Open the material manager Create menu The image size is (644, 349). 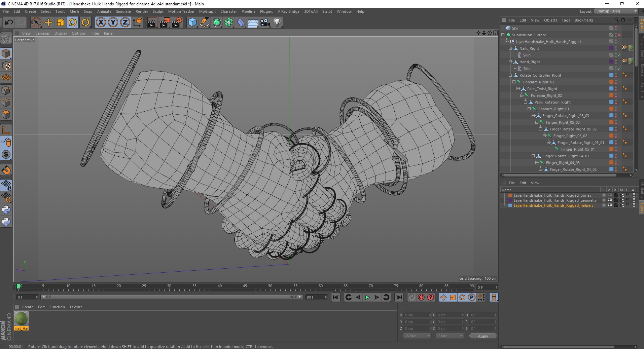point(28,307)
